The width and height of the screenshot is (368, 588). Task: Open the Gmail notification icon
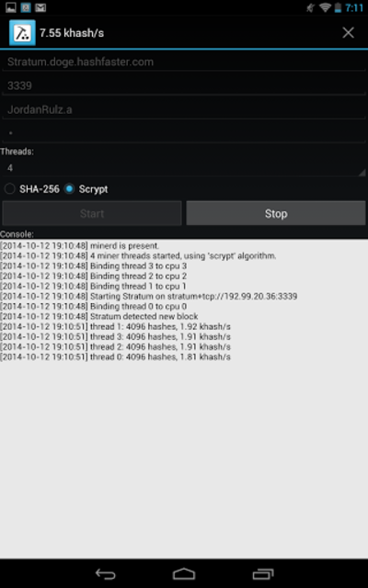pyautogui.click(x=40, y=7)
